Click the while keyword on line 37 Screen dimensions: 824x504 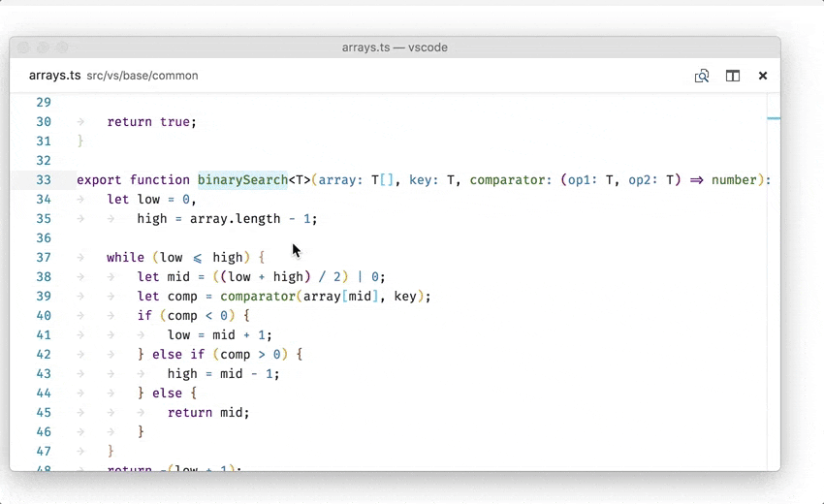pos(125,257)
